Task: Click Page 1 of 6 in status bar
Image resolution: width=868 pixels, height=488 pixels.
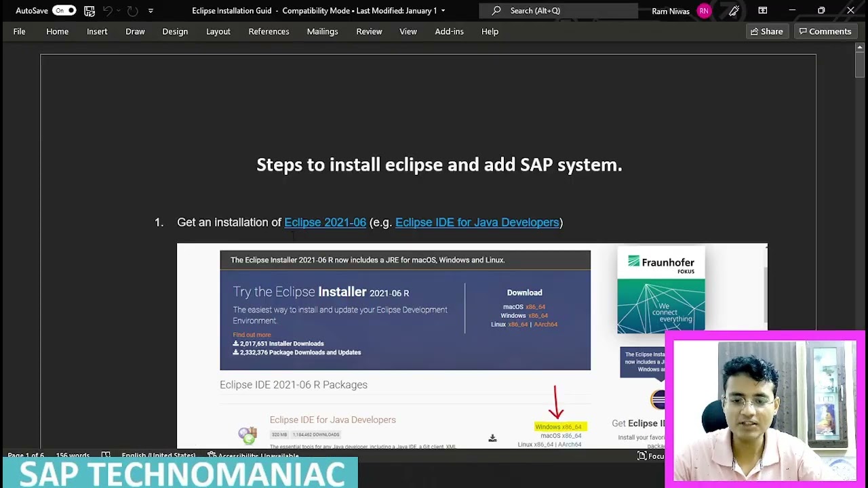Action: pos(26,455)
